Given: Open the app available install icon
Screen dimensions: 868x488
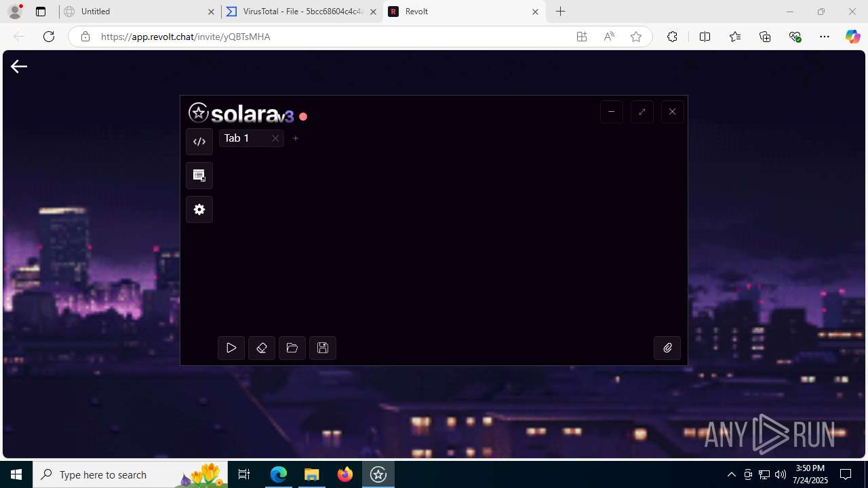Looking at the screenshot, I should pos(582,37).
